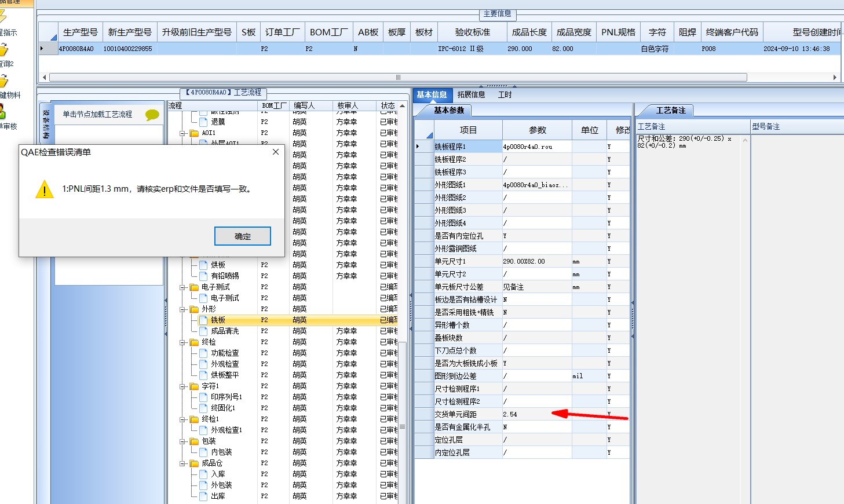
Task: Click the 外形图纸1 parameter value cell
Action: (x=537, y=185)
